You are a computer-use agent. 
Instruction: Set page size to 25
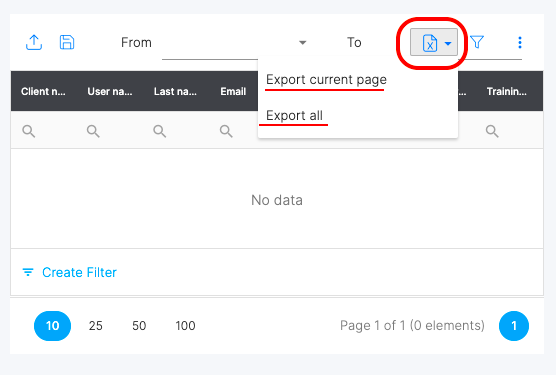96,326
